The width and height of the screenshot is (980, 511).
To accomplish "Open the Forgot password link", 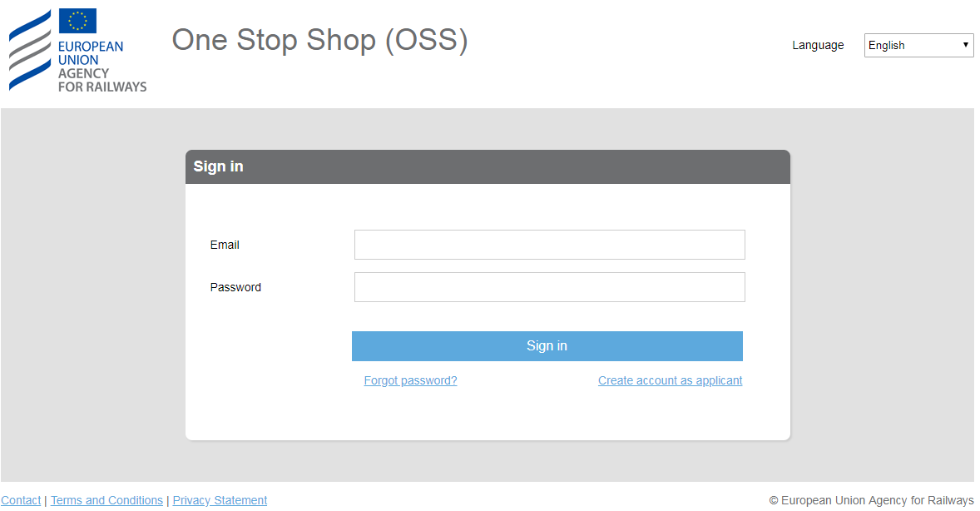I will coord(410,380).
